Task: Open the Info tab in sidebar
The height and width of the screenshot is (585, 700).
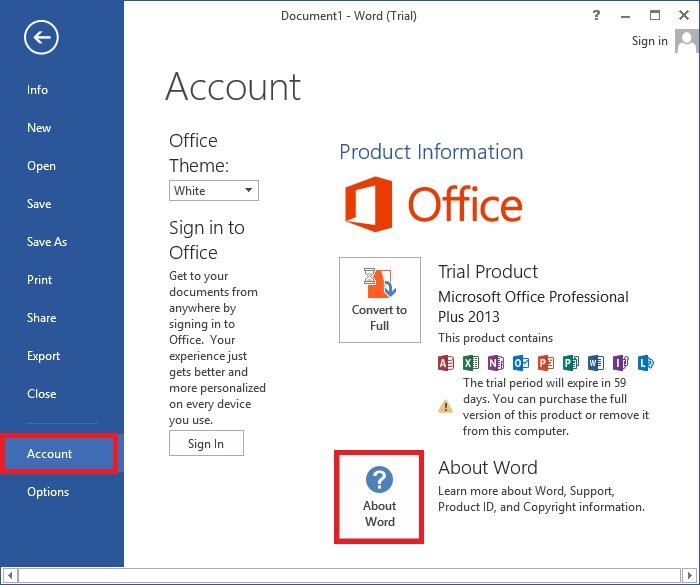Action: [x=38, y=90]
